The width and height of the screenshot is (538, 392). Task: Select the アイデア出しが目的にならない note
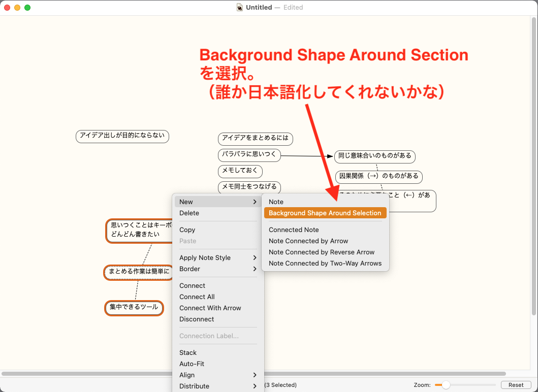122,136
